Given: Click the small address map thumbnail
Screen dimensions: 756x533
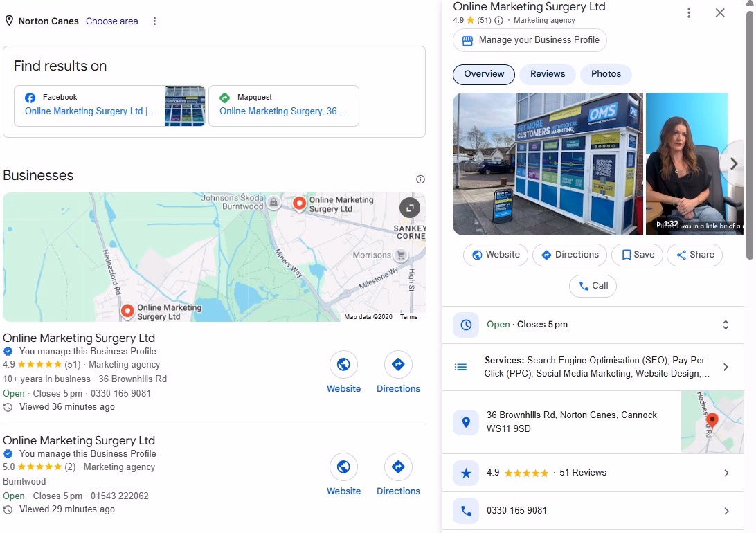Looking at the screenshot, I should (712, 422).
